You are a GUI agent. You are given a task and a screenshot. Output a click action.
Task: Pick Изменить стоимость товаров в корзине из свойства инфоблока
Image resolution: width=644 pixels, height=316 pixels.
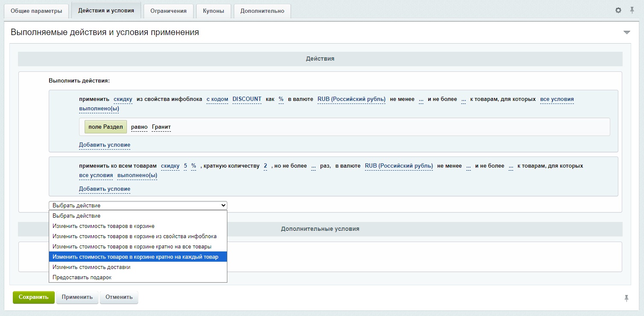point(134,236)
